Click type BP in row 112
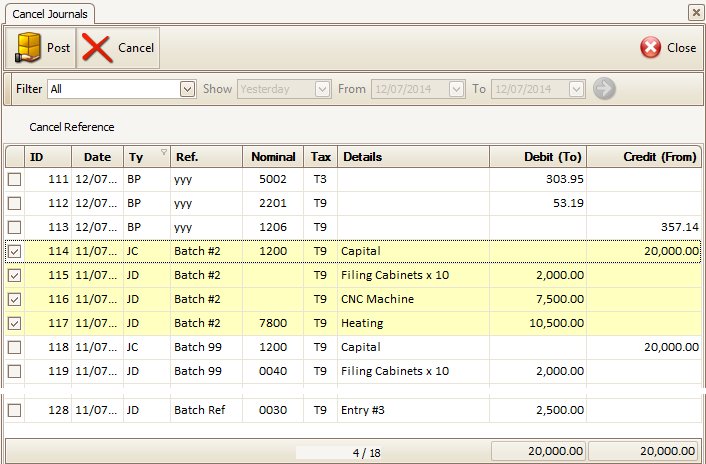 [134, 203]
